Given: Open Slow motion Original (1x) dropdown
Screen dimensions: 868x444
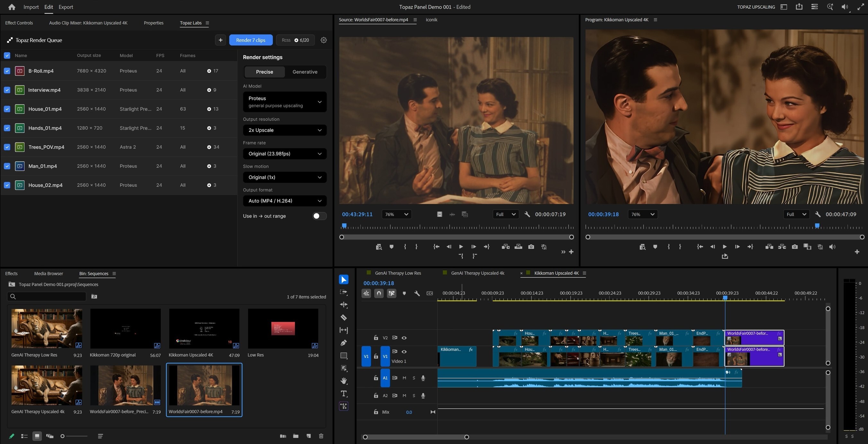Looking at the screenshot, I should click(285, 177).
